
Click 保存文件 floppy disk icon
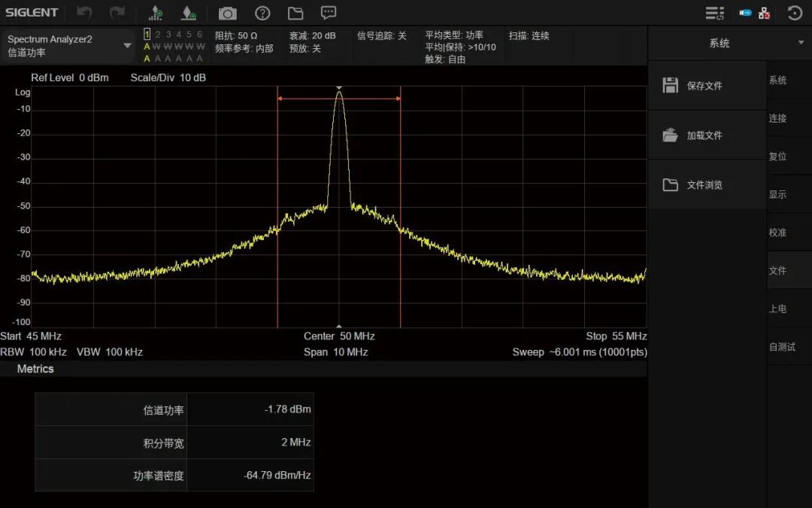pyautogui.click(x=670, y=86)
